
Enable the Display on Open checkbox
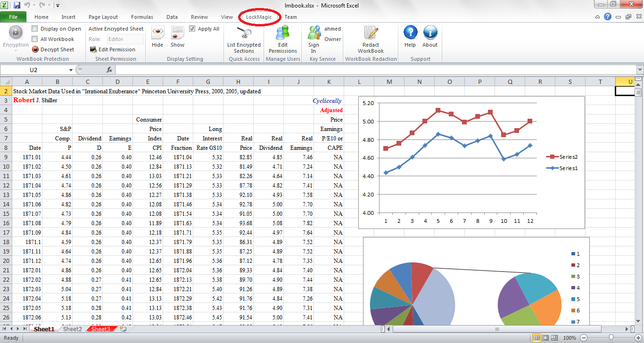tap(34, 28)
